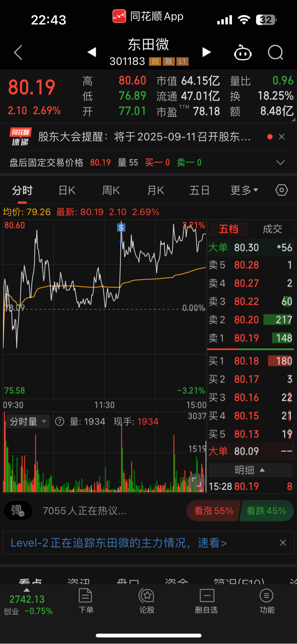297x644 pixels.
Task: Open the 7055人正在热议 discussion
Action: click(x=84, y=511)
